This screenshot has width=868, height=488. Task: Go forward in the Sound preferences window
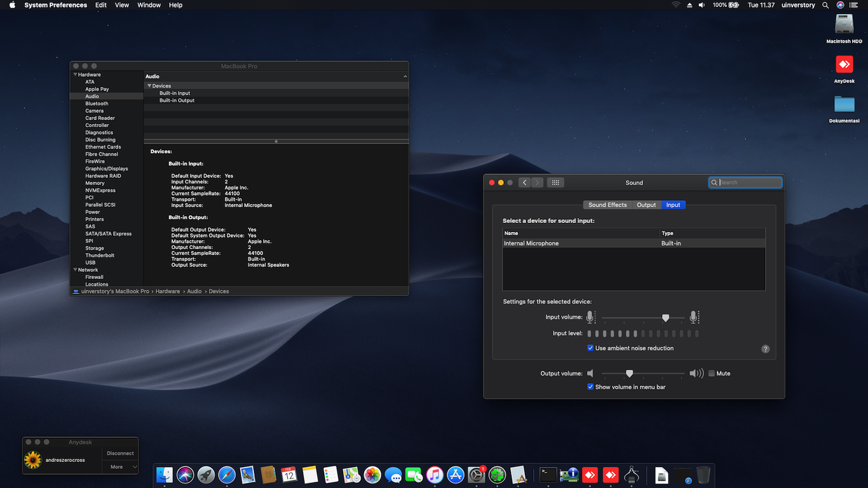(x=538, y=182)
